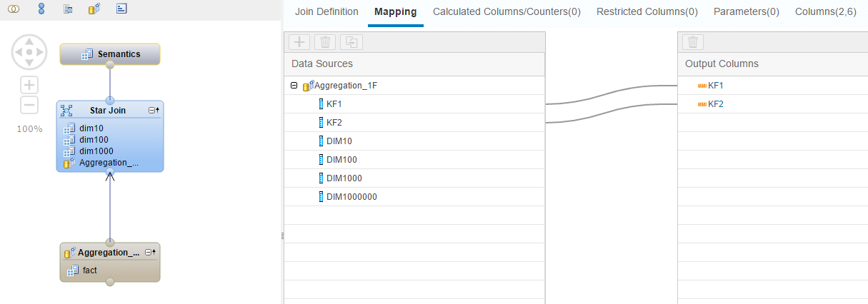Click the copy/add to output button above Data Sources

pos(351,42)
